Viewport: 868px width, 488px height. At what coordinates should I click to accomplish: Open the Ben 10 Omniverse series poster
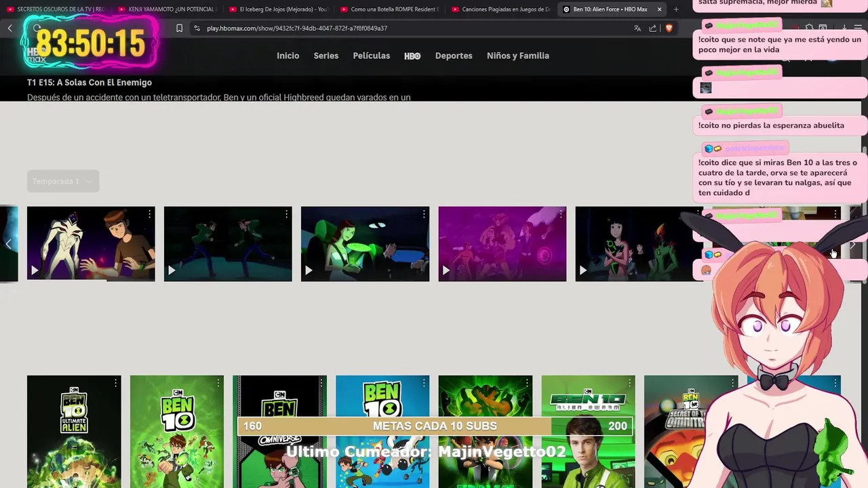pyautogui.click(x=279, y=432)
